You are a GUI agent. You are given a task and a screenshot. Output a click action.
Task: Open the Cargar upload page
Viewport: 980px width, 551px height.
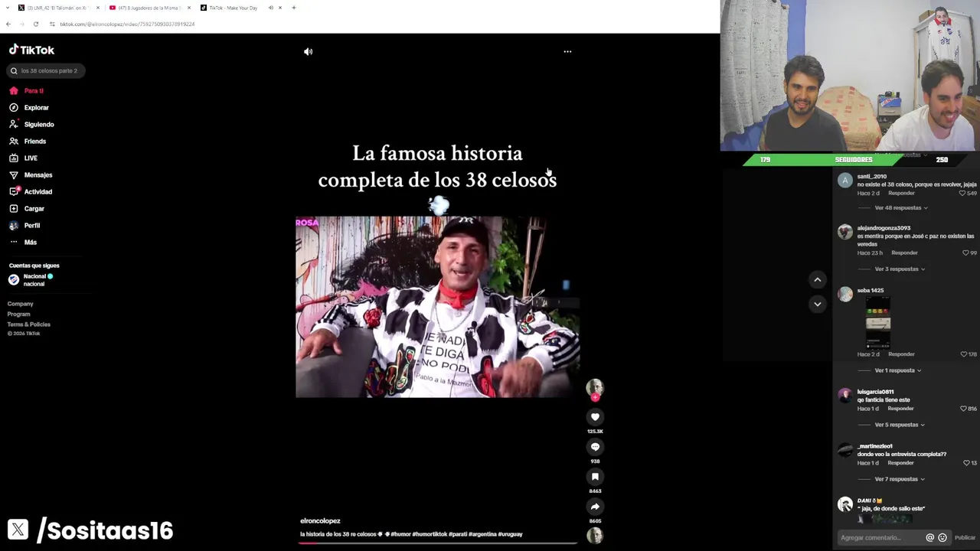[x=27, y=209]
